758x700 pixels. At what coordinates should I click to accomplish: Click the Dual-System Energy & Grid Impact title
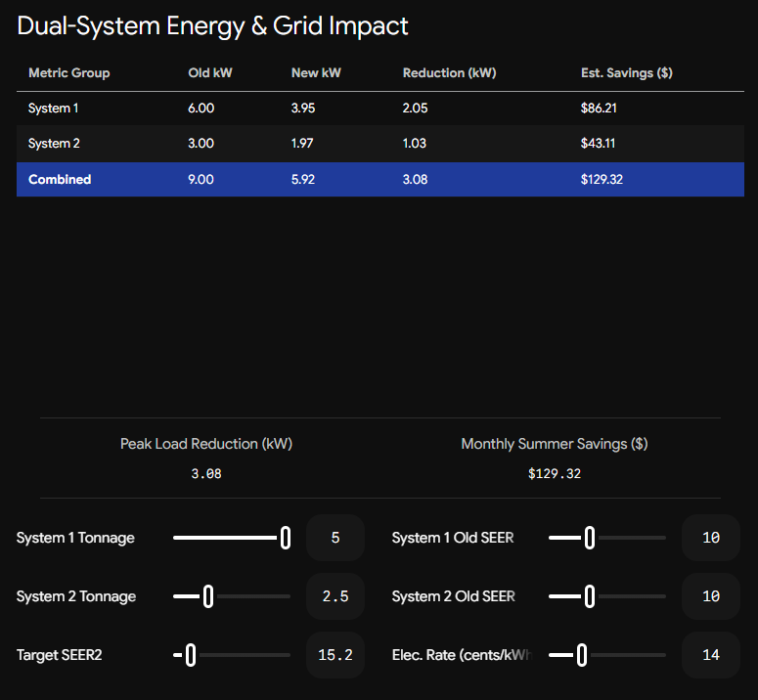pos(212,26)
